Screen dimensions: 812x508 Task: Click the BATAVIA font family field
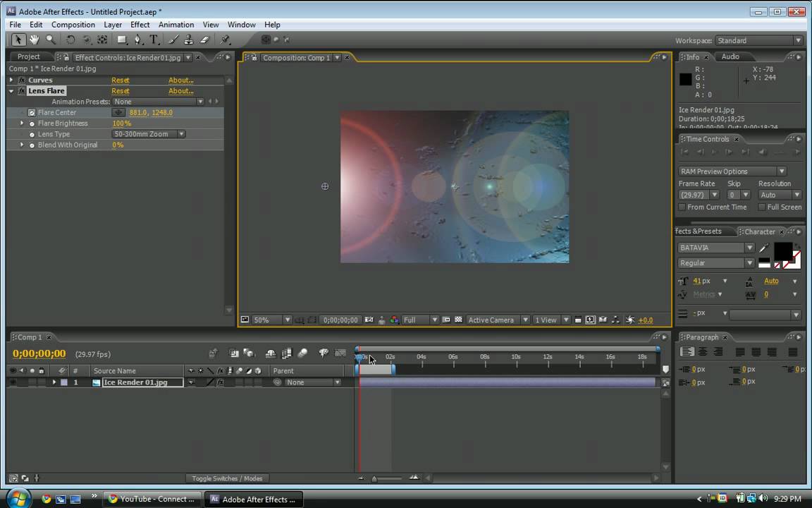(710, 248)
